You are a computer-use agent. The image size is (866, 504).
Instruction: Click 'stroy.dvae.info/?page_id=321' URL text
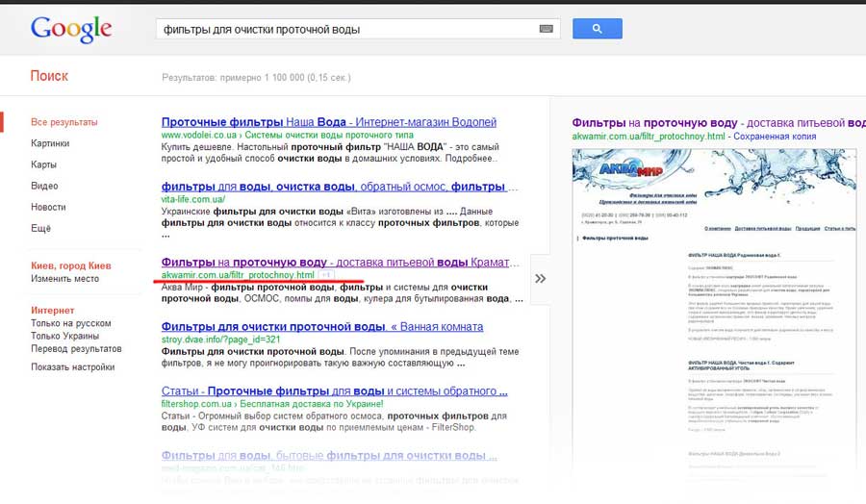tap(221, 340)
